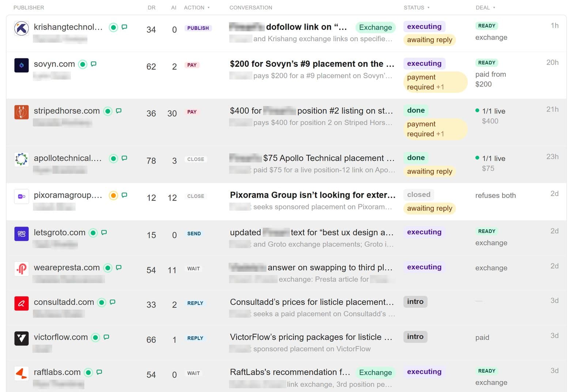This screenshot has width=573, height=392.
Task: Click "intro" status on consultadd row
Action: (415, 302)
